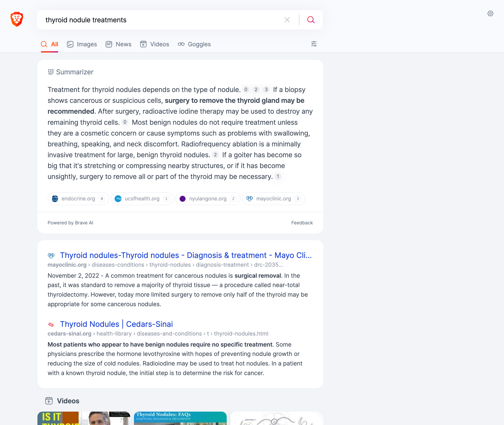Open Mayo Clinic thyroid nodules result

pos(186,255)
